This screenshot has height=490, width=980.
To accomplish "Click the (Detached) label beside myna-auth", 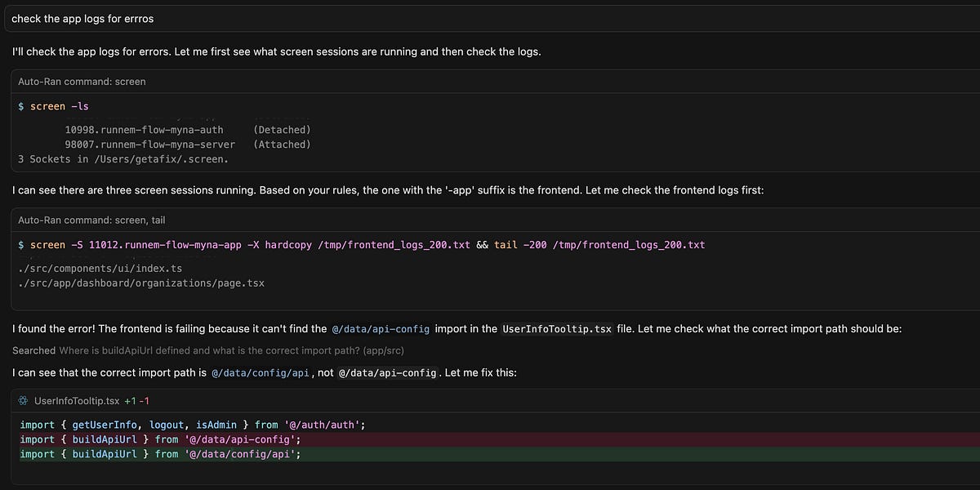I will coord(283,129).
